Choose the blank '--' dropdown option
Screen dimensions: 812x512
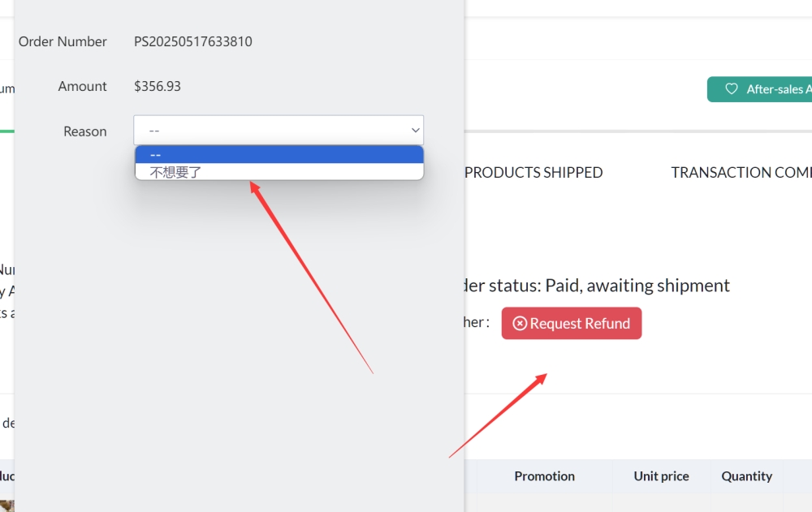279,155
